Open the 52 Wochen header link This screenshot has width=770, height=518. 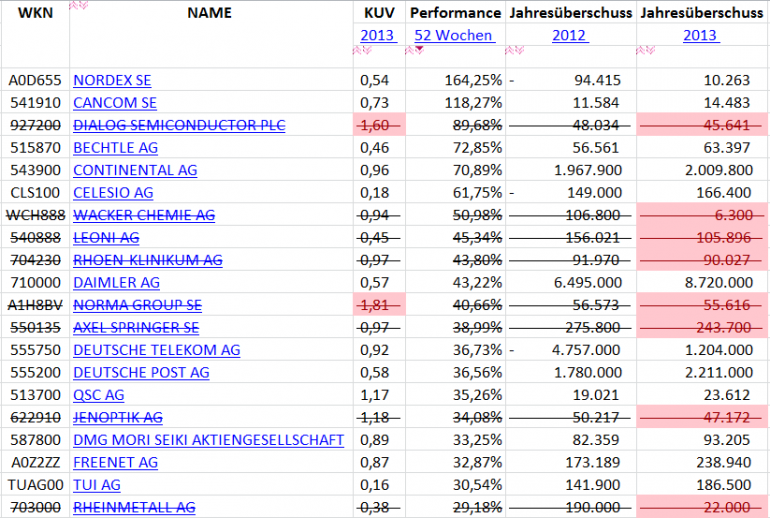[x=454, y=35]
